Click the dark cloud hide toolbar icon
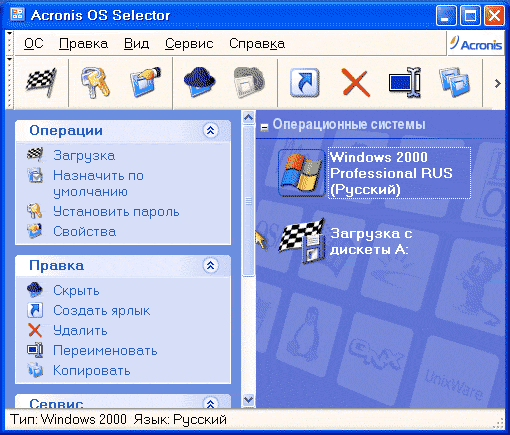Screen dimensions: 510x435 [200, 82]
